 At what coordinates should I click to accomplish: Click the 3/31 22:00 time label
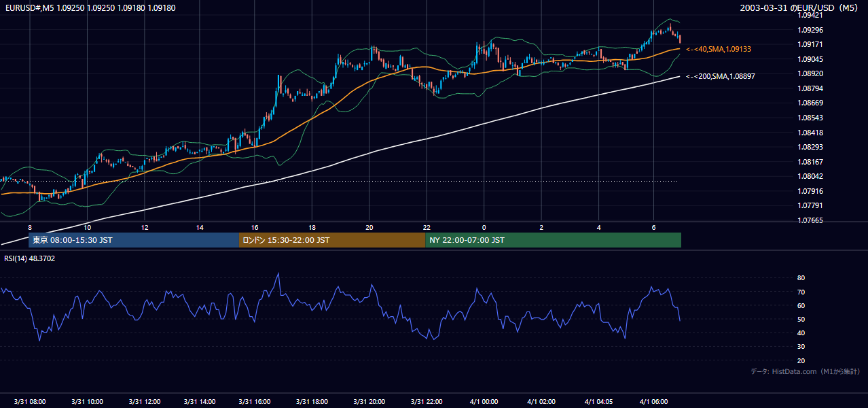pos(427,402)
